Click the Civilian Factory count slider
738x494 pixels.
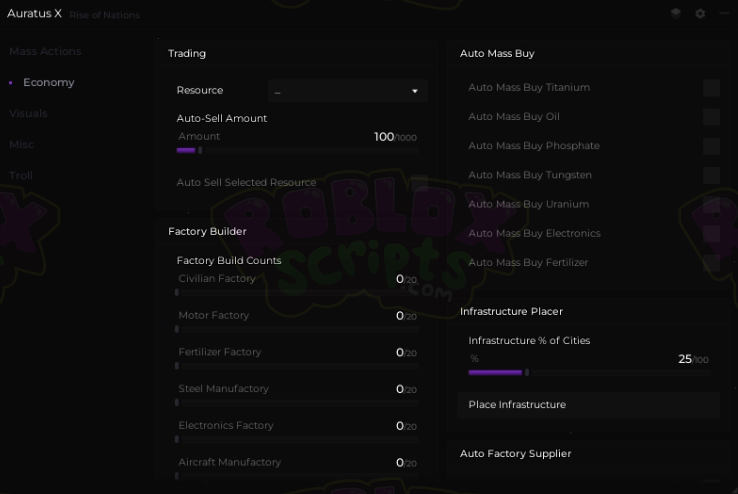click(297, 292)
